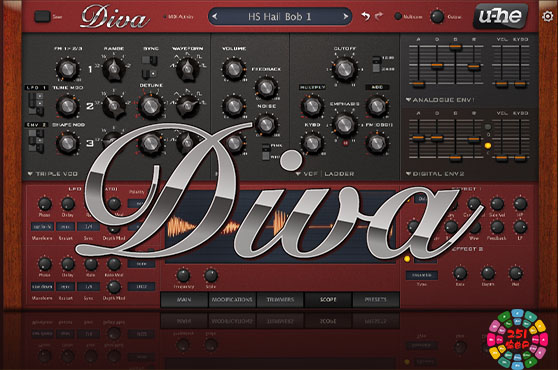Click the Effect 2 Rate knob
The height and width of the screenshot is (370, 558).
click(x=460, y=273)
